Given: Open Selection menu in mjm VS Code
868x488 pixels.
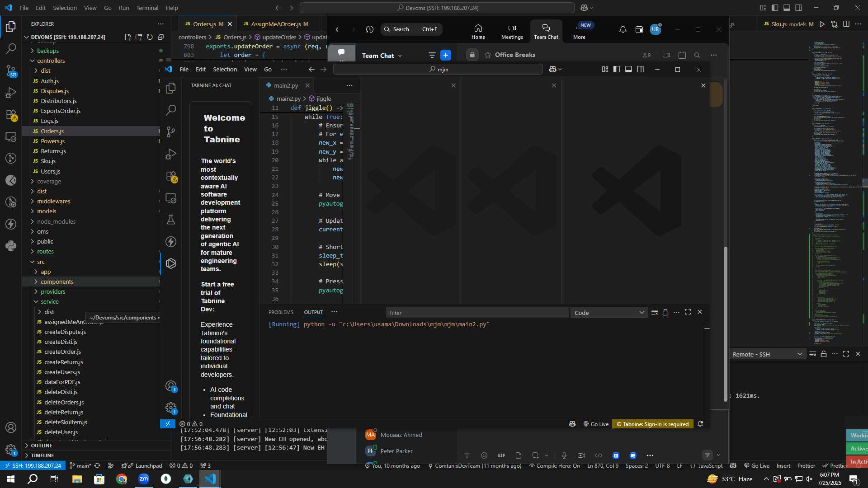Looking at the screenshot, I should click(x=225, y=69).
